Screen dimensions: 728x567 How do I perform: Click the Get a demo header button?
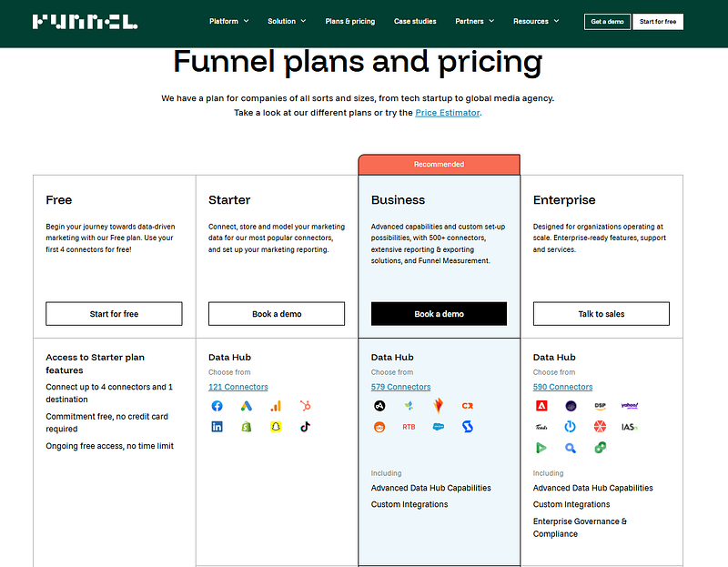(x=607, y=22)
